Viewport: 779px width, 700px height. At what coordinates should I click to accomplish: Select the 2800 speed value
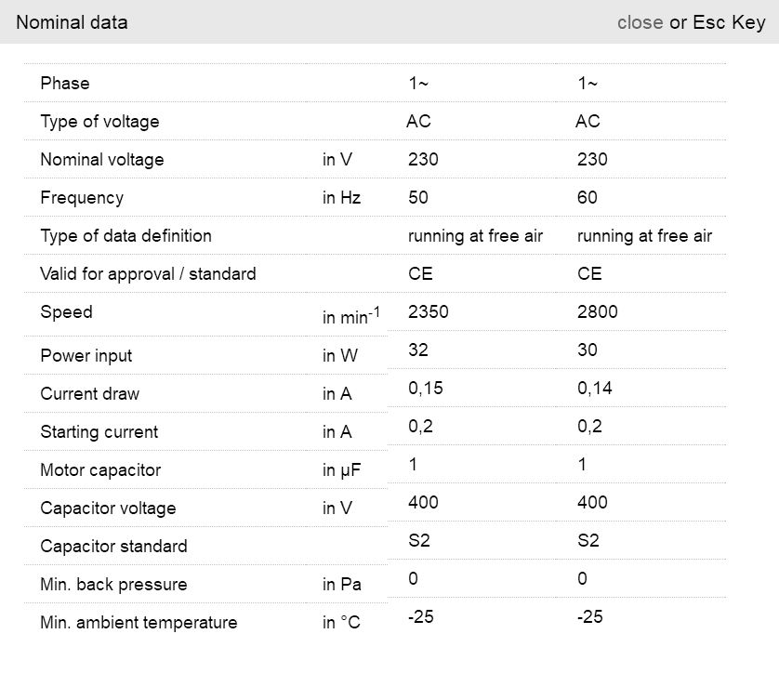(x=597, y=312)
